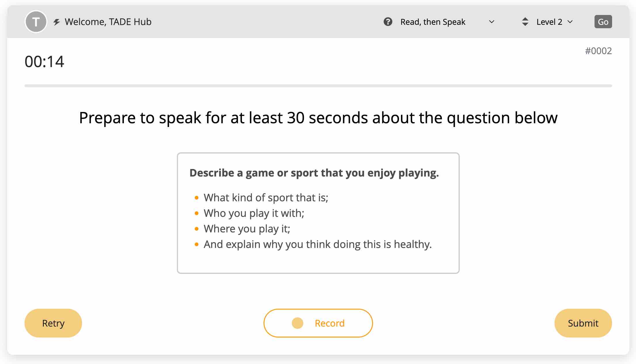Click Retry to restart the exercise
The width and height of the screenshot is (636, 364).
click(53, 323)
